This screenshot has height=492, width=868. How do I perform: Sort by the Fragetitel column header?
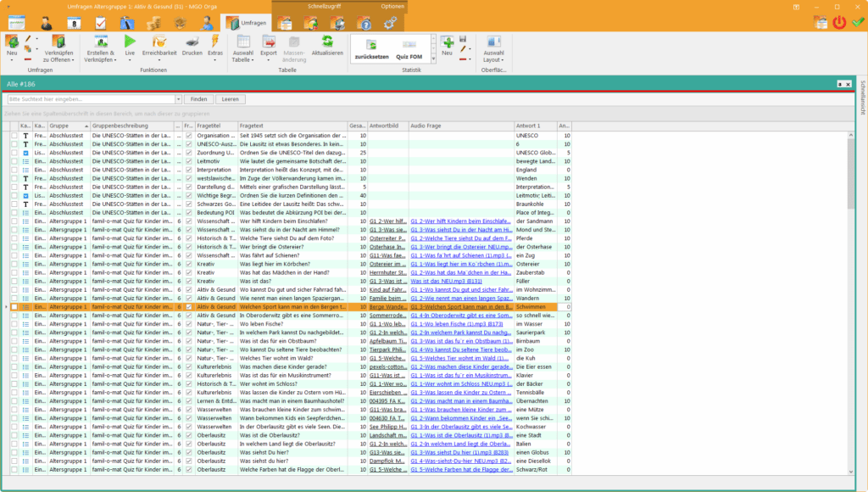(216, 126)
